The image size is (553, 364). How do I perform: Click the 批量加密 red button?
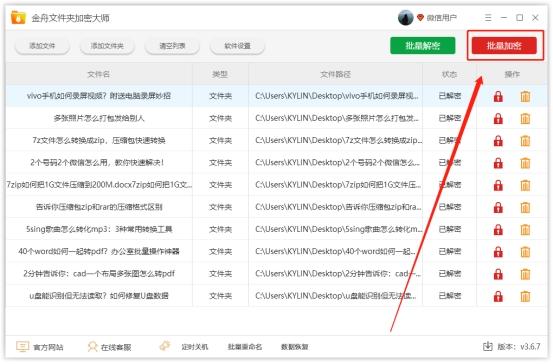tap(504, 46)
